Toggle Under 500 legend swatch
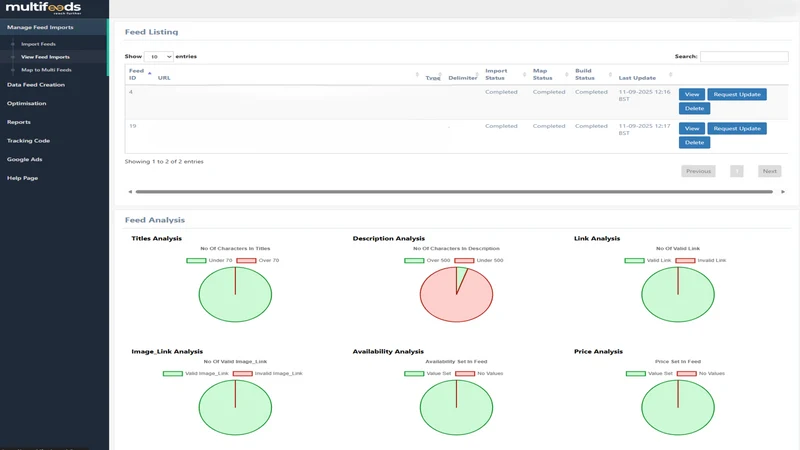800x450 pixels. 464,261
